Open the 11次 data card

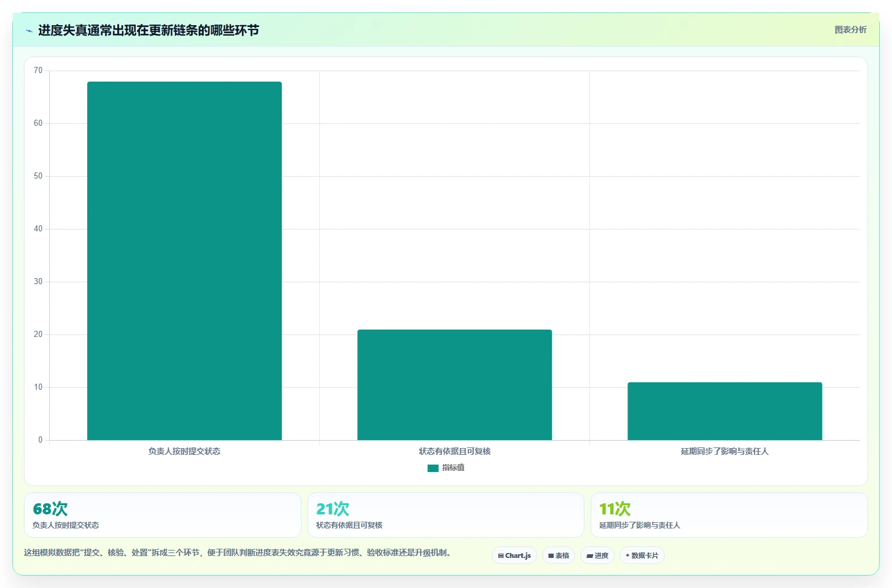point(729,515)
